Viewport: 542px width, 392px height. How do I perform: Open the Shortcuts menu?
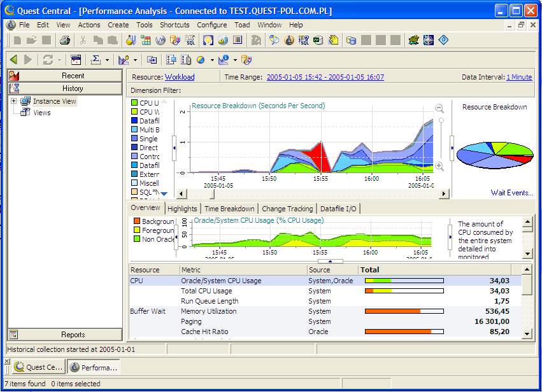175,25
